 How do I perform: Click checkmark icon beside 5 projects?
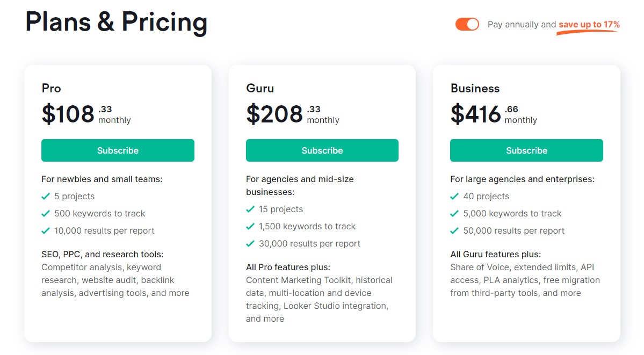46,197
